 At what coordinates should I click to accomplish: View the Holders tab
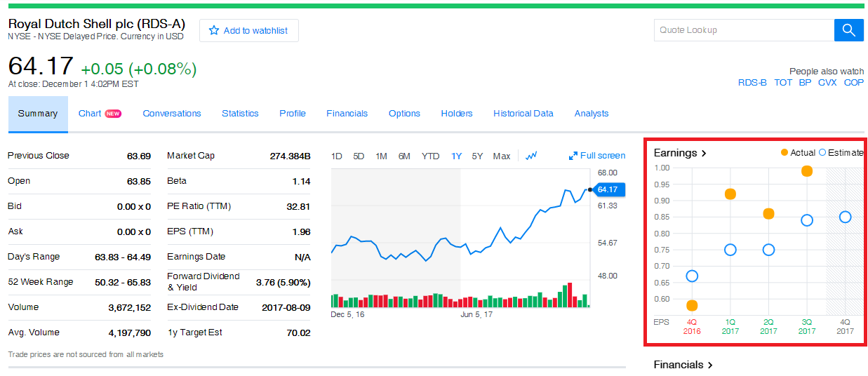pyautogui.click(x=457, y=114)
